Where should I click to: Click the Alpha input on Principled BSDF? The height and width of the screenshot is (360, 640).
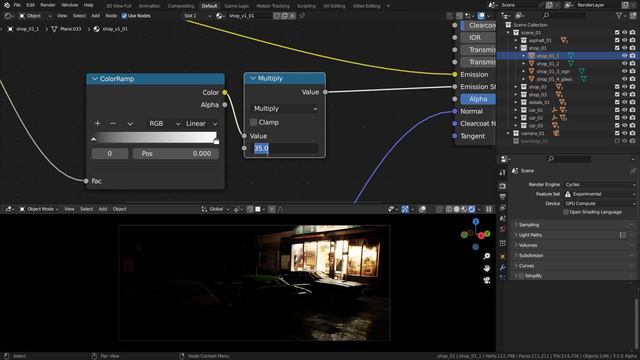click(478, 99)
